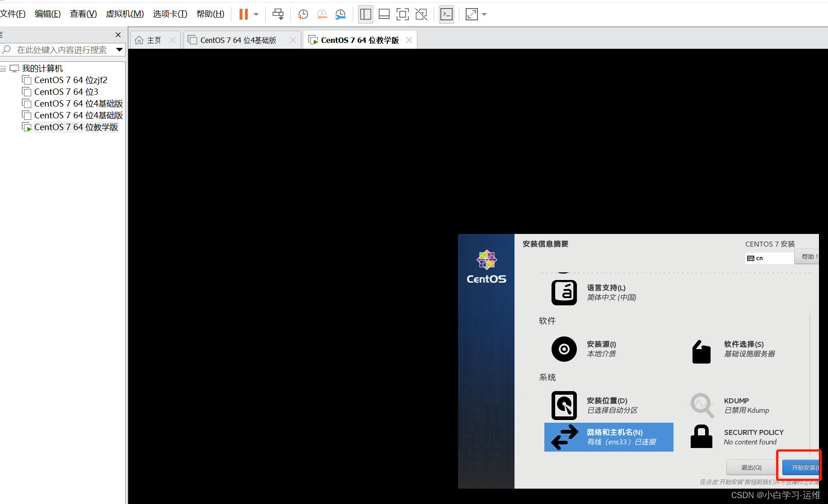This screenshot has width=828, height=504.
Task: Click the home icon on the 主页 tab
Action: [139, 40]
